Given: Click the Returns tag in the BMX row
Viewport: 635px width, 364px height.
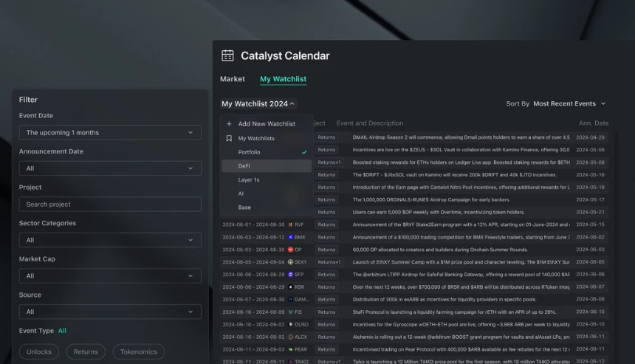Looking at the screenshot, I should point(326,237).
